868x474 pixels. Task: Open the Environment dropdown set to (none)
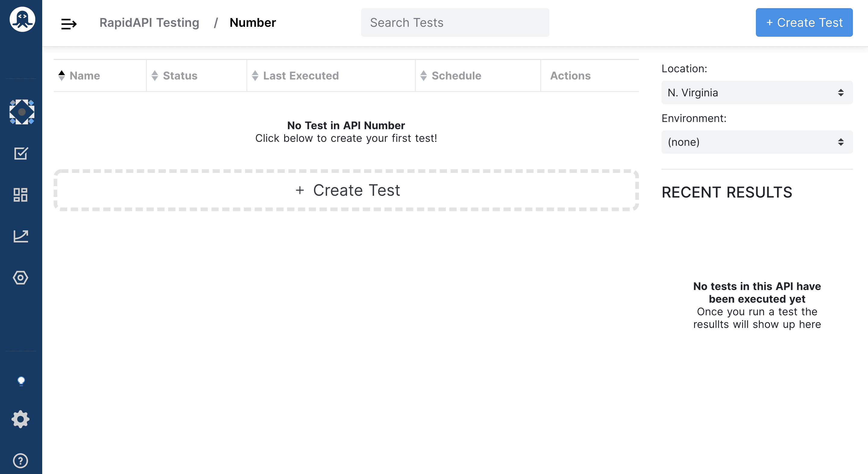757,142
